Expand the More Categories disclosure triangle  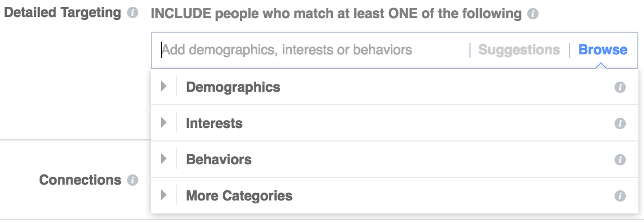coord(164,195)
